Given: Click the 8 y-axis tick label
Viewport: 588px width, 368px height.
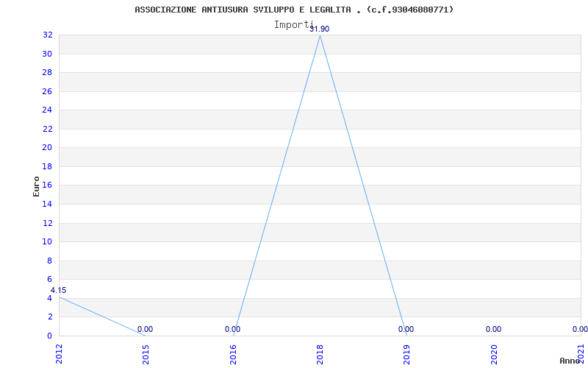Looking at the screenshot, I should (x=49, y=261).
